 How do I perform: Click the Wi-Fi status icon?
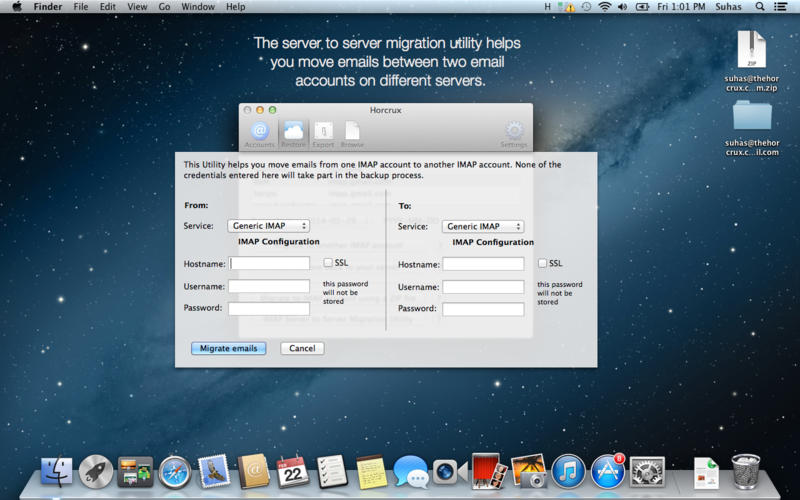(605, 7)
